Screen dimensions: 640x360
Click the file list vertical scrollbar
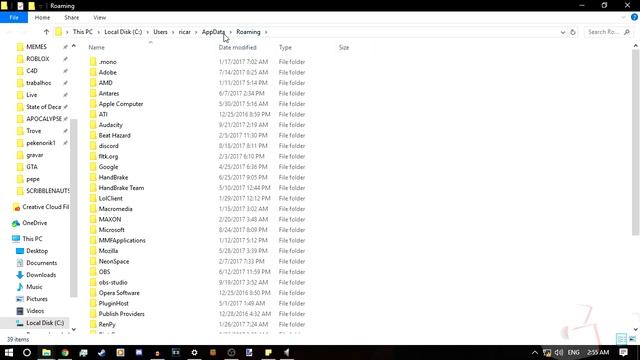pos(636,143)
